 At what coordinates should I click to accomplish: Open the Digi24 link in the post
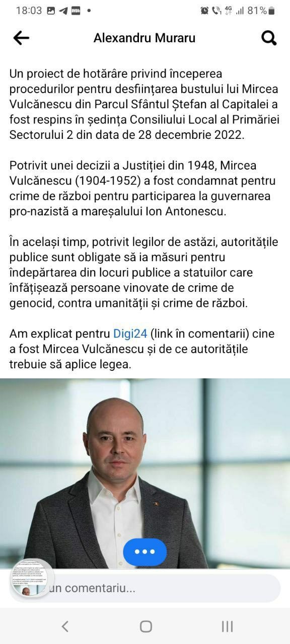coord(129,333)
